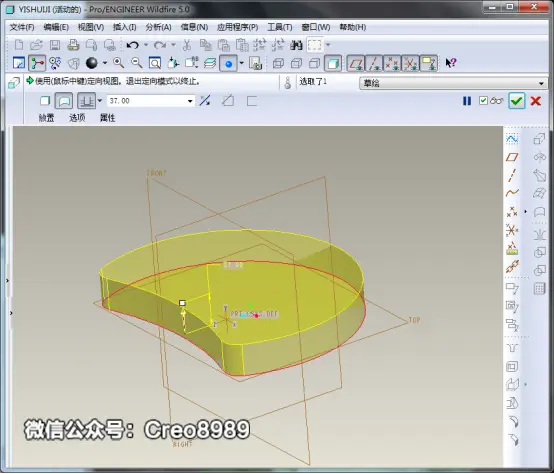Expand the depth value 37.00 dropdown
This screenshot has width=554, height=474.
[x=190, y=101]
